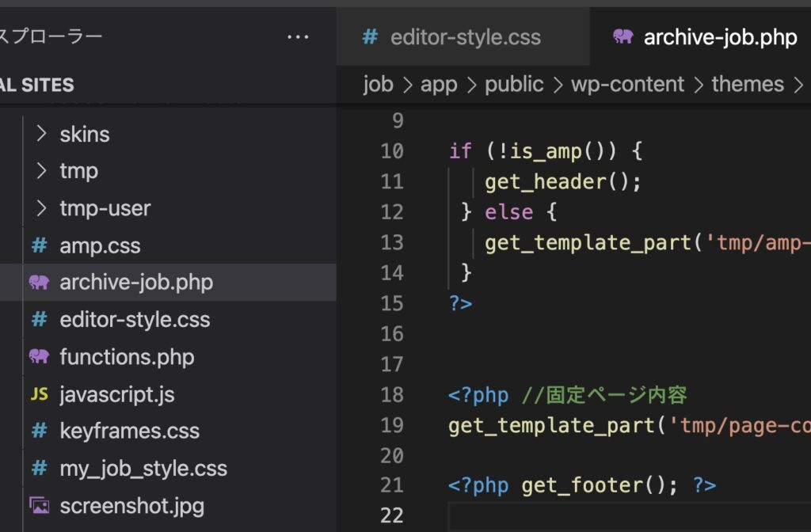Open my_job_style.css from the file tree

143,468
